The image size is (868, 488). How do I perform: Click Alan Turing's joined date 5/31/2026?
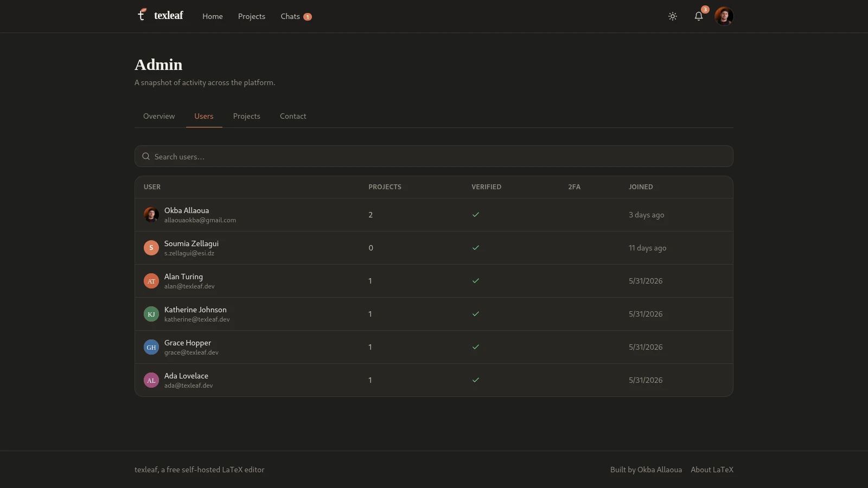(x=646, y=281)
